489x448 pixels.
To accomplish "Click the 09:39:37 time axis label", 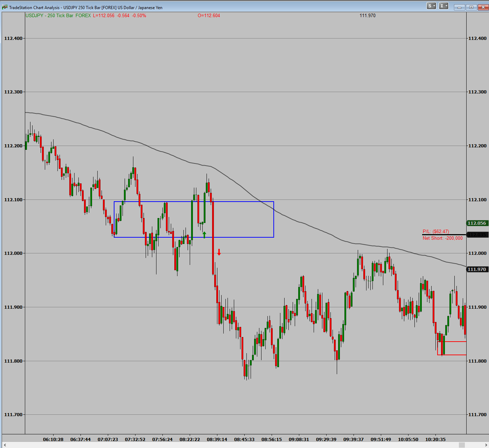I will (x=354, y=440).
